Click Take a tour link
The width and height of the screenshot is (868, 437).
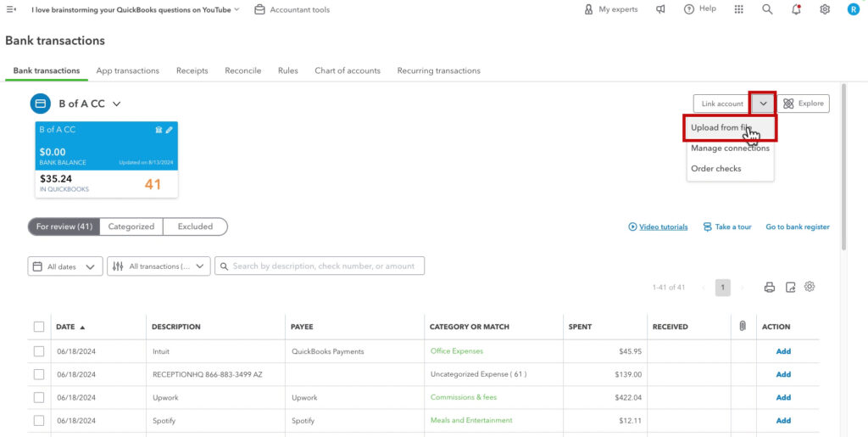(727, 227)
